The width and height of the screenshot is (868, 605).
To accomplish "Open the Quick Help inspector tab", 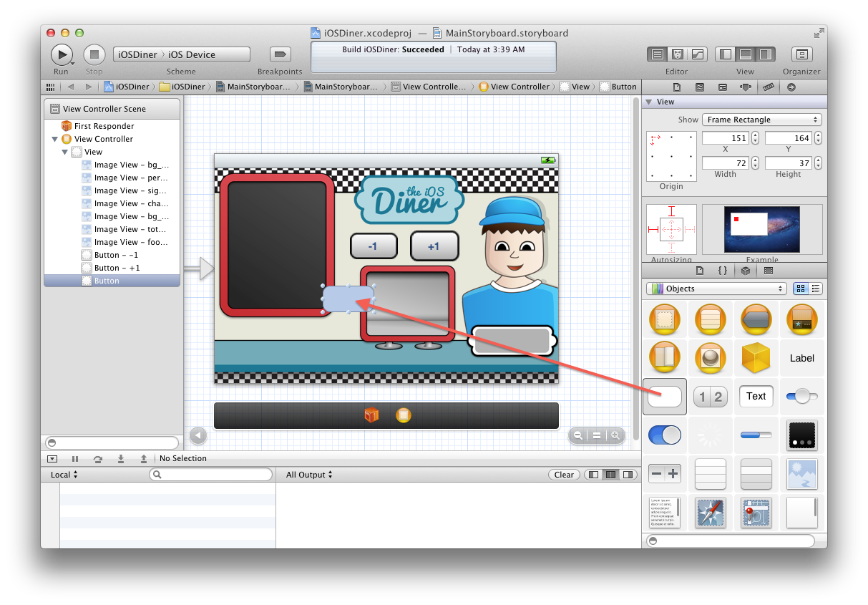I will click(x=701, y=87).
